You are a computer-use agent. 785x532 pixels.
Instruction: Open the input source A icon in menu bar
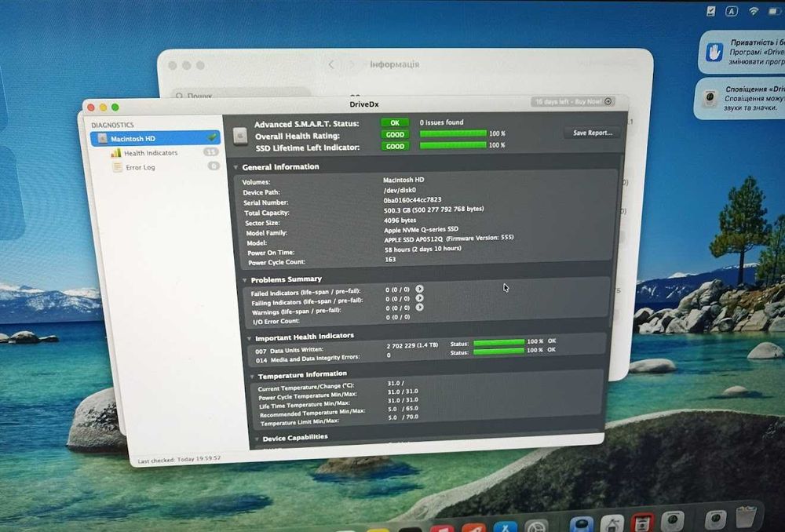pos(732,11)
